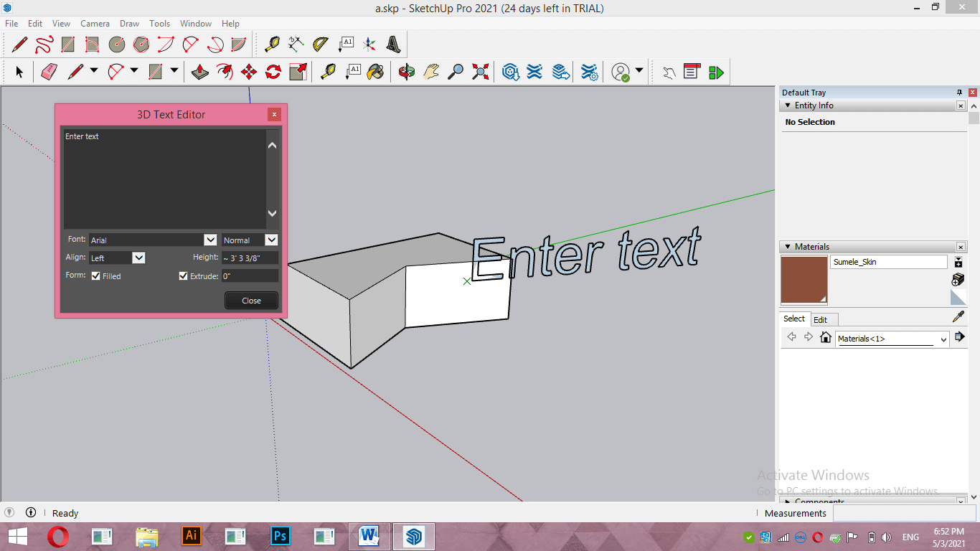Select the Push/Pull tool

(200, 72)
